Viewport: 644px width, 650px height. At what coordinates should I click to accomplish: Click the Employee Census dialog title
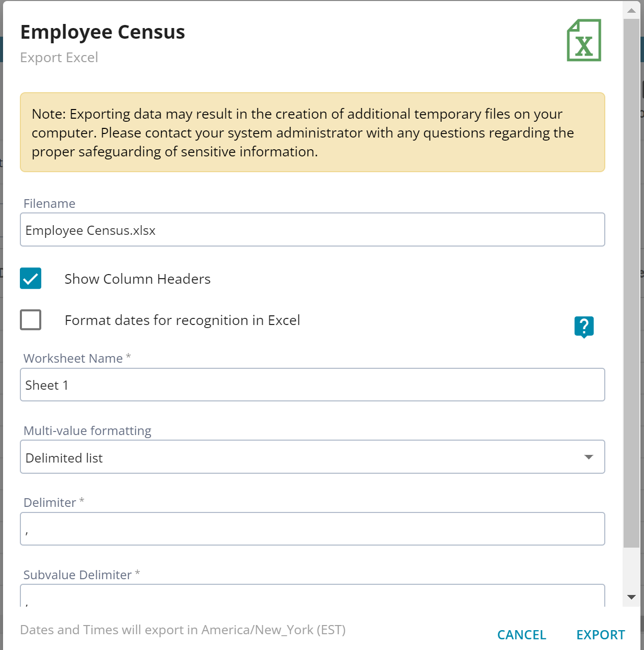(102, 32)
